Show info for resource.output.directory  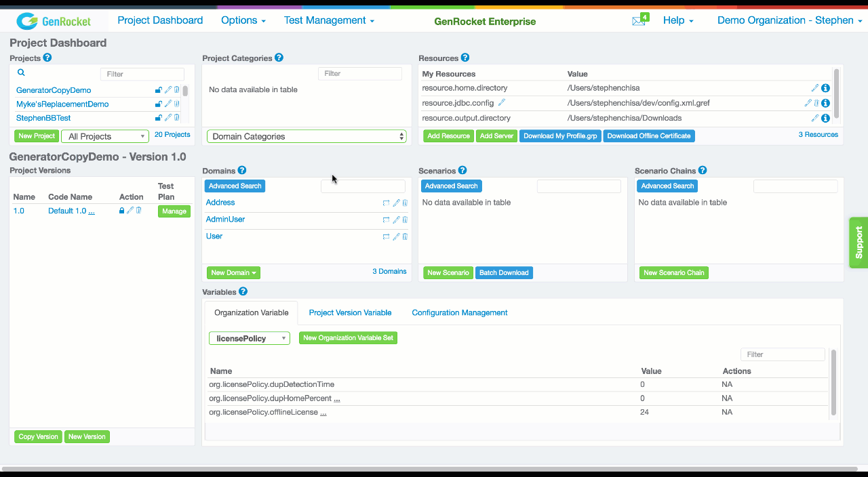[825, 118]
